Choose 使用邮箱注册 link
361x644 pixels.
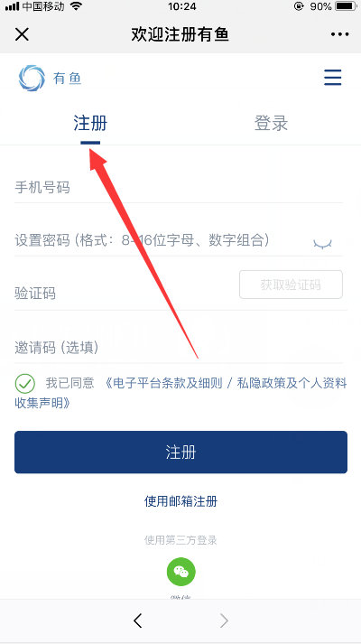180,501
